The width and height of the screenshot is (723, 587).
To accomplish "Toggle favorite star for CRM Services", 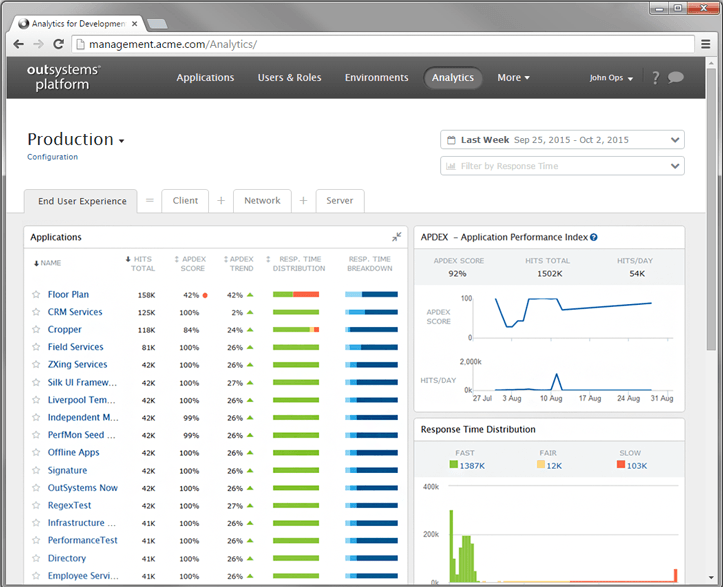I will click(x=36, y=312).
